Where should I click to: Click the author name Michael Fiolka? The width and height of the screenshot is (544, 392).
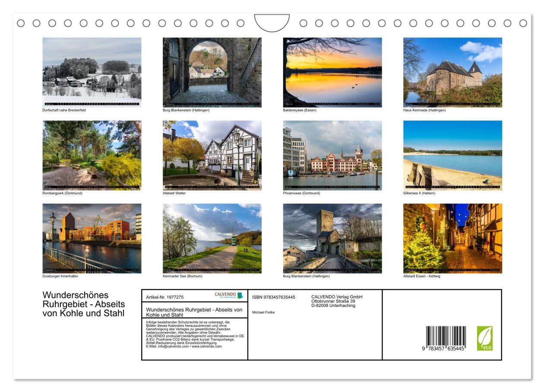(263, 312)
